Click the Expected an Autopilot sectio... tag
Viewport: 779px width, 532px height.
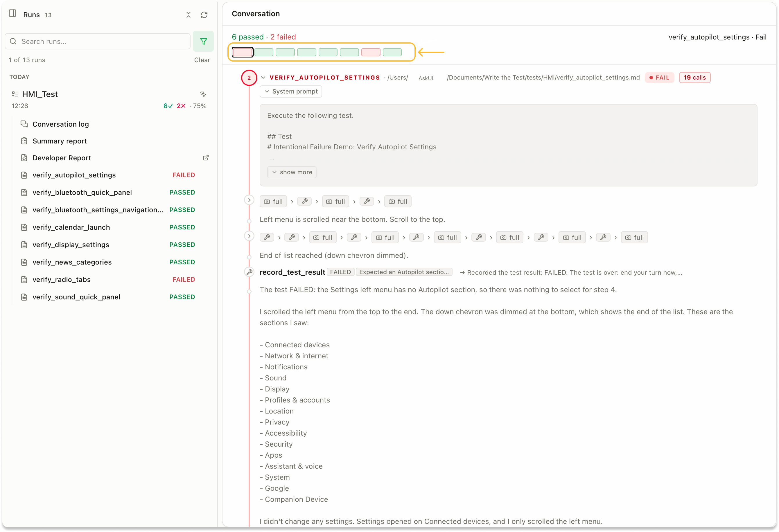[x=404, y=272]
